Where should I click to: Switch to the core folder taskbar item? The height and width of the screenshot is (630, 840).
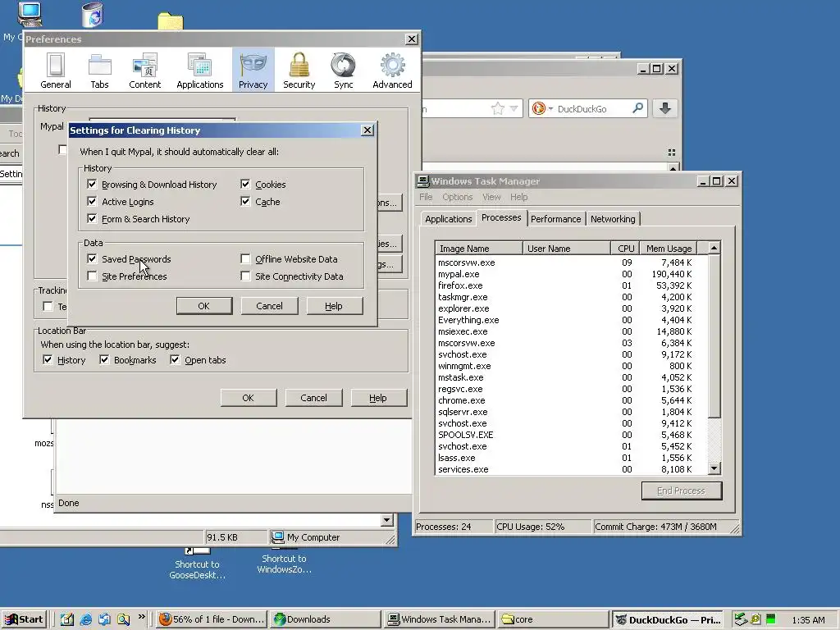pyautogui.click(x=553, y=619)
